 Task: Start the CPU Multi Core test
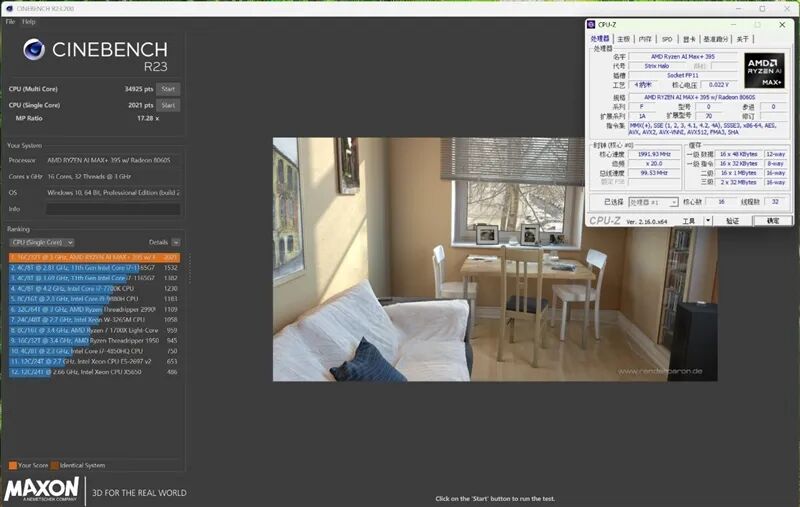(168, 89)
